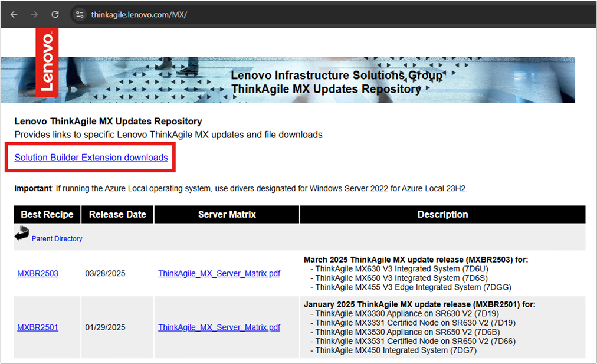
Task: Open the MXBR2503 best recipe link
Action: click(x=38, y=273)
